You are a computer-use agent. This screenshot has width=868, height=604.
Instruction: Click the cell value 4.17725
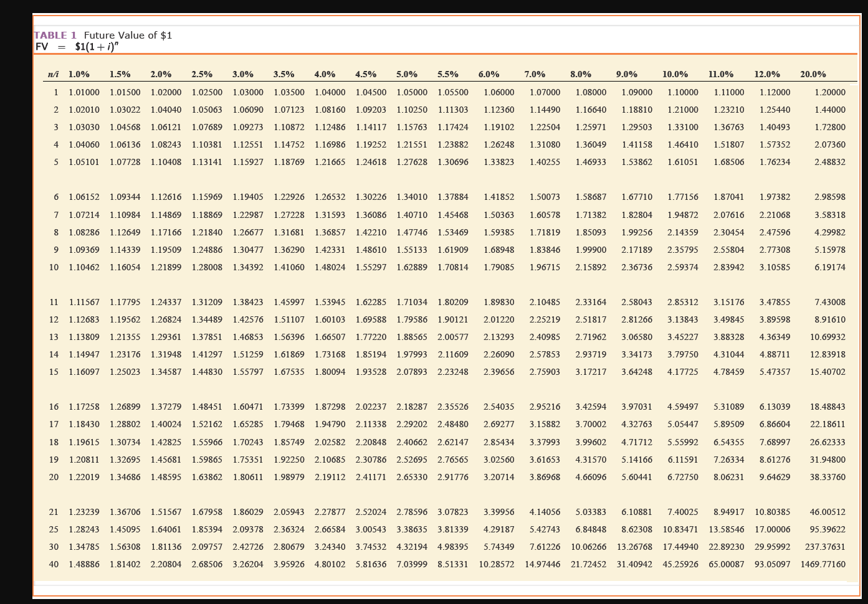coord(683,372)
